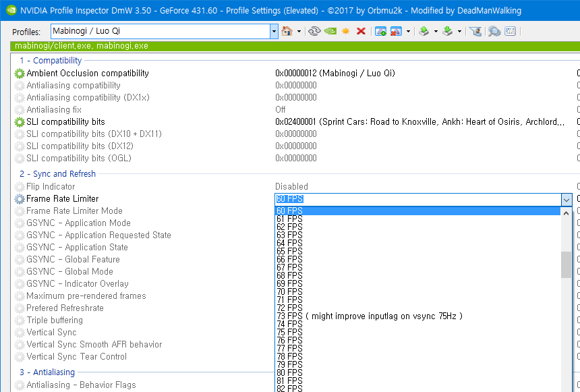
Task: Click the gear beside Vertical Sync Tear Control
Action: pyautogui.click(x=20, y=357)
